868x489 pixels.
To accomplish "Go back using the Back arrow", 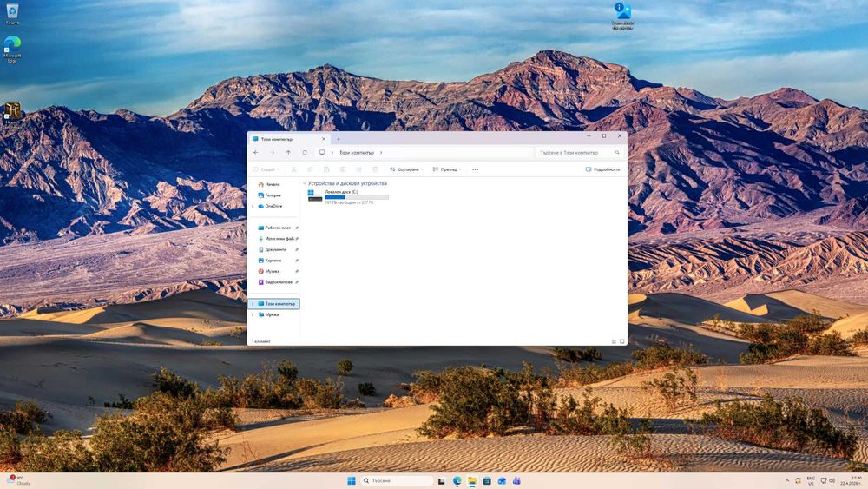I will (256, 152).
